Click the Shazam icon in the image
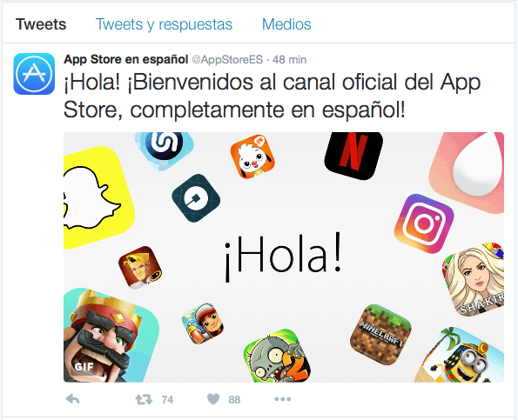Viewport: 518px width, 420px height. 165,148
